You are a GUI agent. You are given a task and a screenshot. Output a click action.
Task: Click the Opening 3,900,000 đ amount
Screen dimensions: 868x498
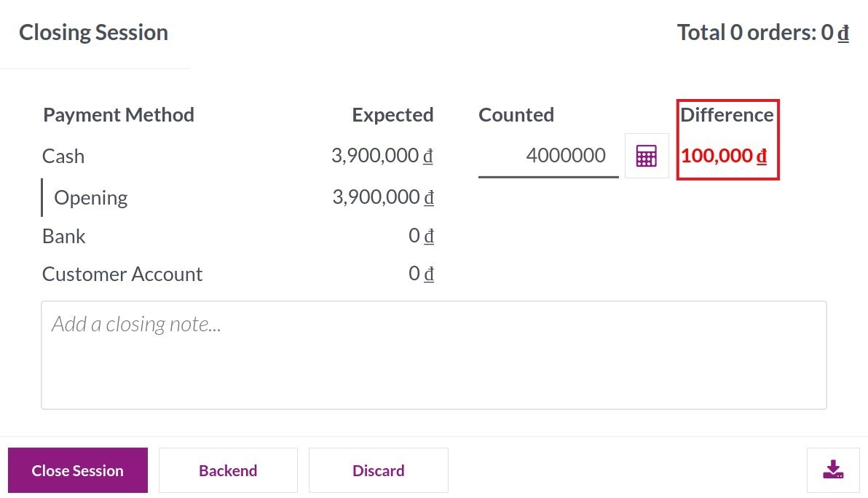click(x=383, y=197)
